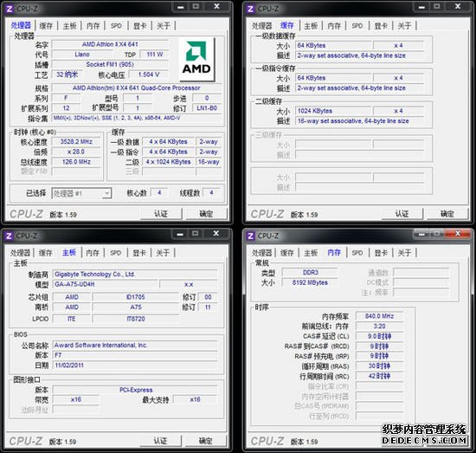Click the 1.504 V core voltage value
Screen dimensions: 476x453
[x=149, y=74]
